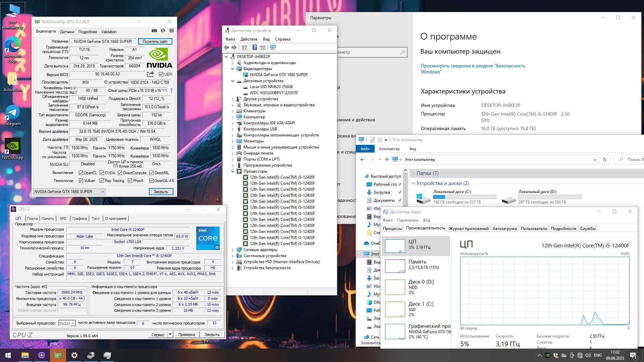
Task: Open Действие menu in Device Manager
Action: [x=249, y=39]
